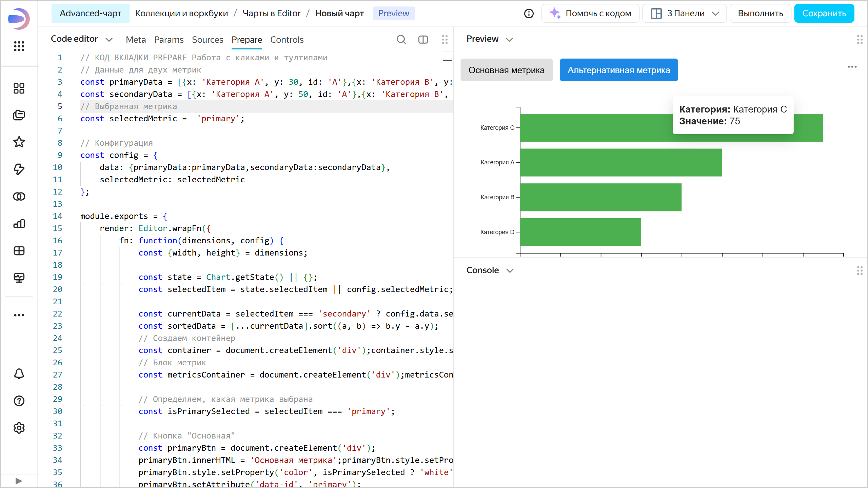The width and height of the screenshot is (868, 488).
Task: Click the search icon in code editor
Action: click(x=401, y=40)
